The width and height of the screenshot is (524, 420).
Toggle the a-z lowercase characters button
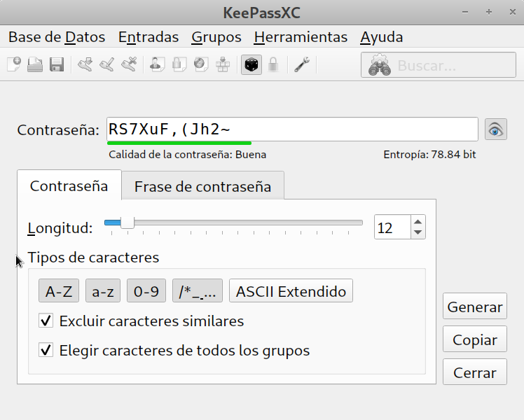coord(103,290)
